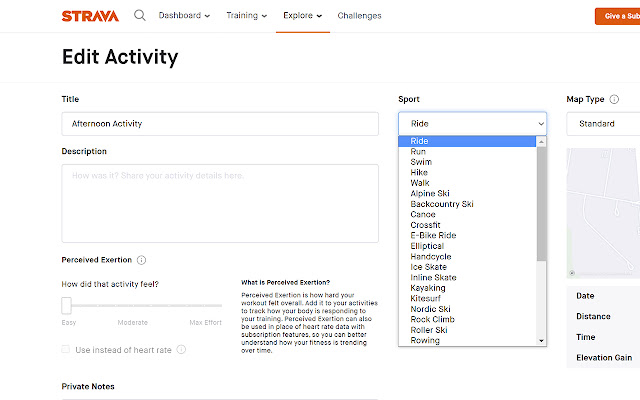Screen dimensions: 640x400
Task: Click Perceived Exertion info icon
Action: (141, 260)
